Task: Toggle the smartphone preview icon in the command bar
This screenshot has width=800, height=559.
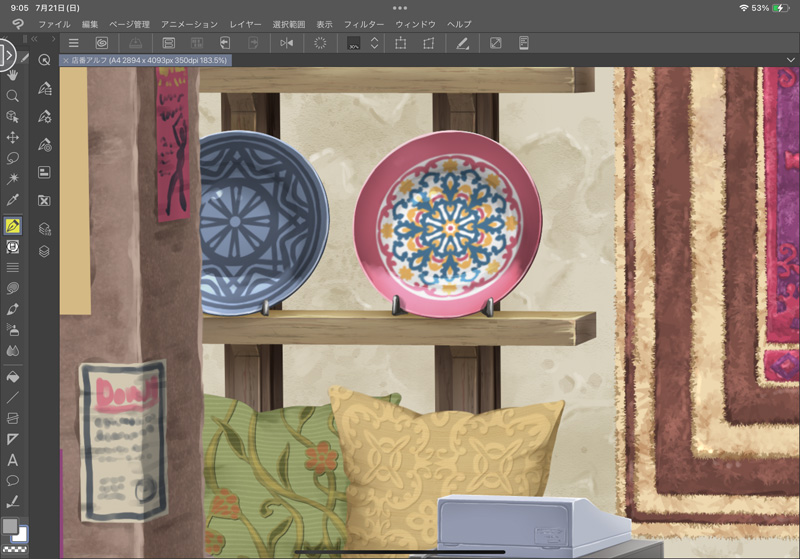Action: (523, 43)
